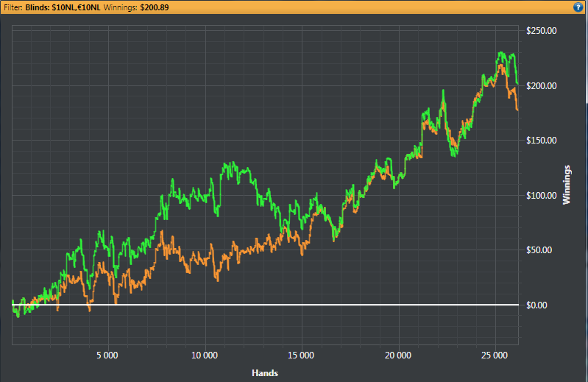
Task: Open the help question mark icon
Action: click(x=578, y=7)
